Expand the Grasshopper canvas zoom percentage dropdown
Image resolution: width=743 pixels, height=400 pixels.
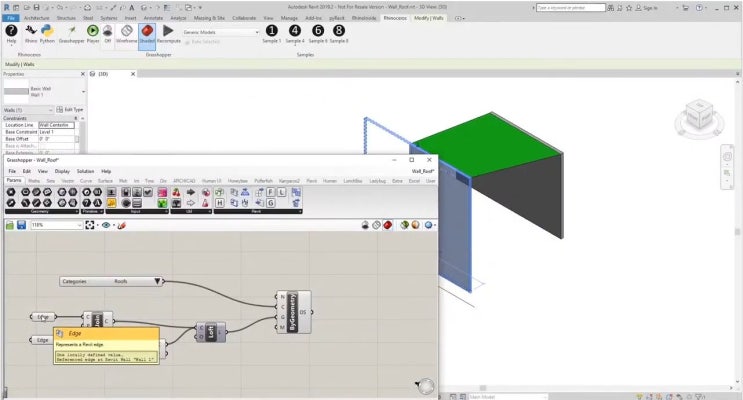tap(57, 225)
